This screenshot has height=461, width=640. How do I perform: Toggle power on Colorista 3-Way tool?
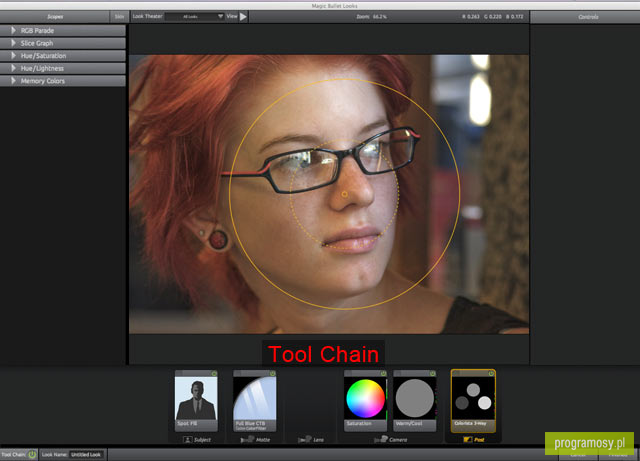(x=491, y=374)
